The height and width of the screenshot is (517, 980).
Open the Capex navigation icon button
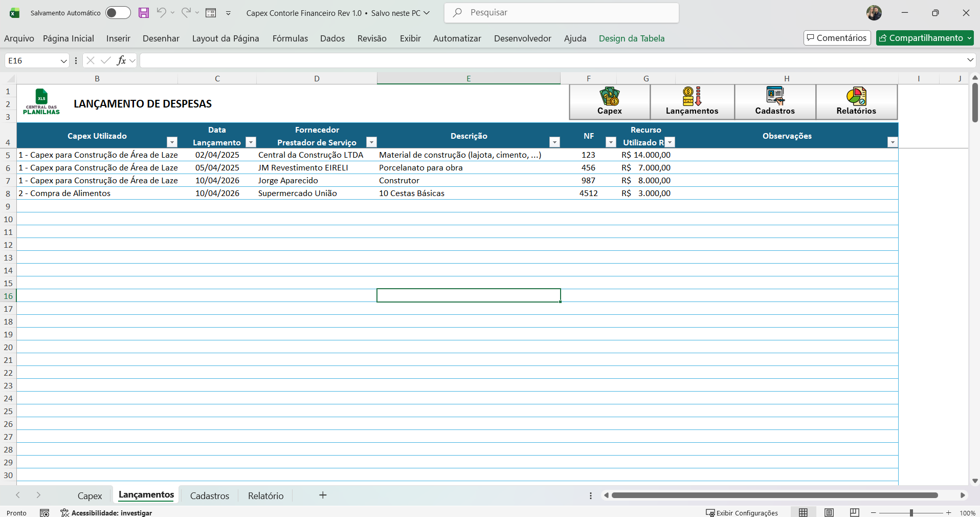click(609, 102)
